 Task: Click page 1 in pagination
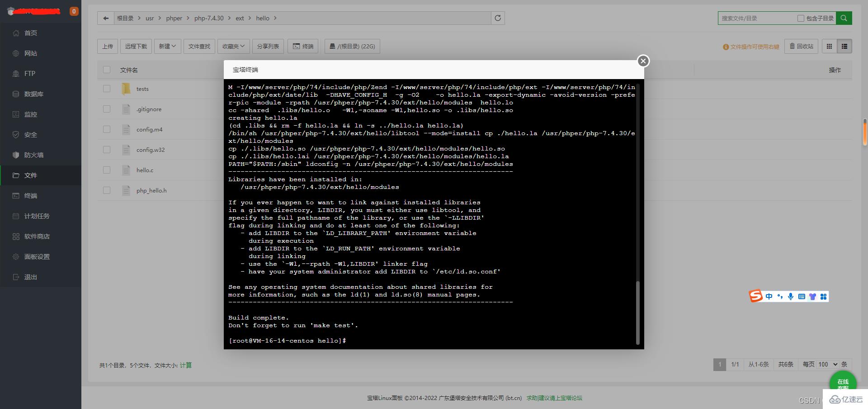coord(720,364)
